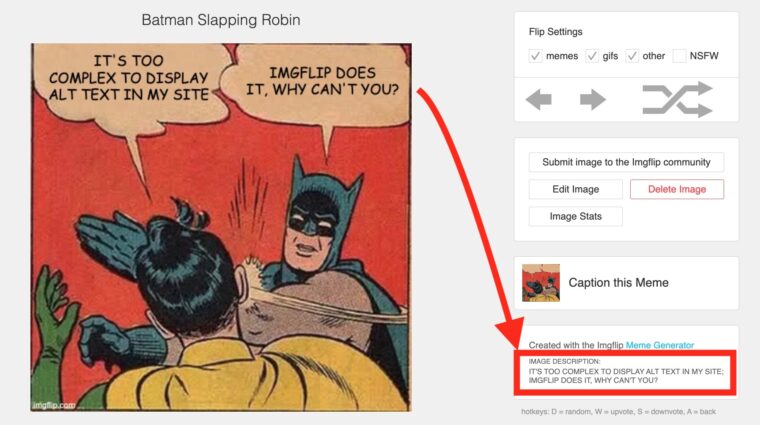Viewport: 760px width, 425px height.
Task: Click the Flip Settings heading
Action: [x=555, y=32]
